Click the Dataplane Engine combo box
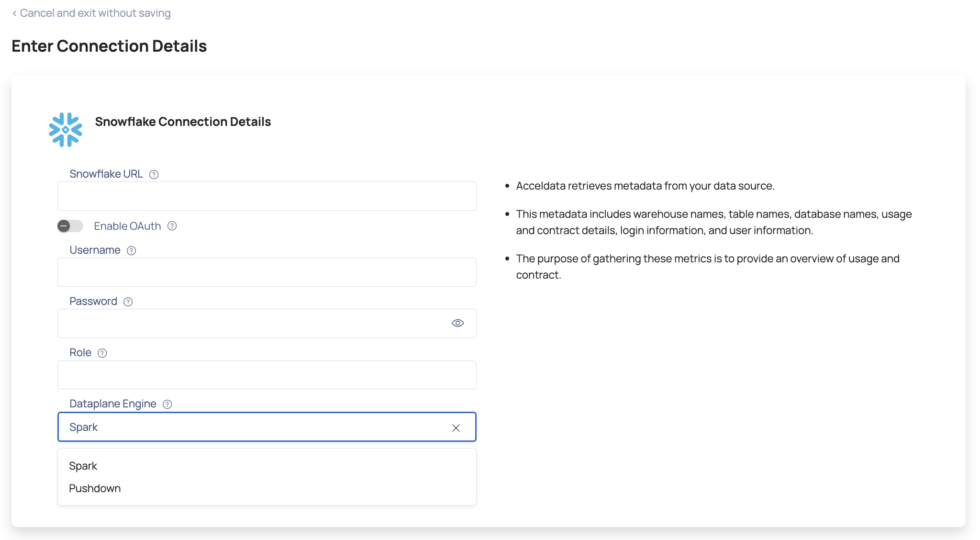This screenshot has width=980, height=540. (267, 427)
